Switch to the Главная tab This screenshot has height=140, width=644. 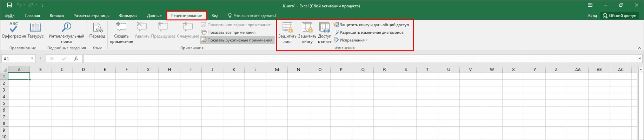pos(33,16)
